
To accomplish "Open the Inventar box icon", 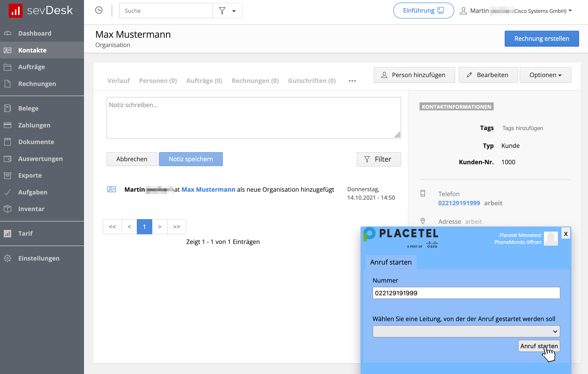I will (8, 209).
